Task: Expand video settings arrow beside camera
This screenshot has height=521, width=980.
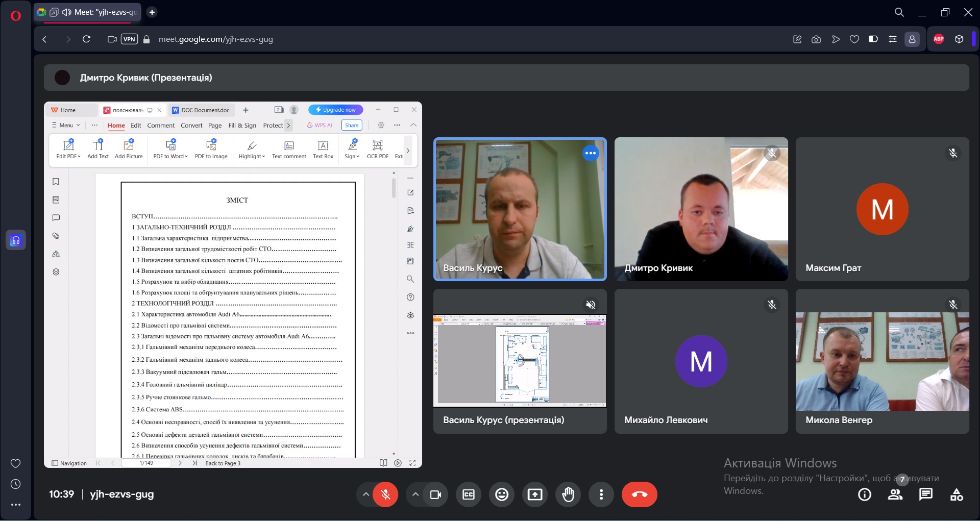Action: 415,494
